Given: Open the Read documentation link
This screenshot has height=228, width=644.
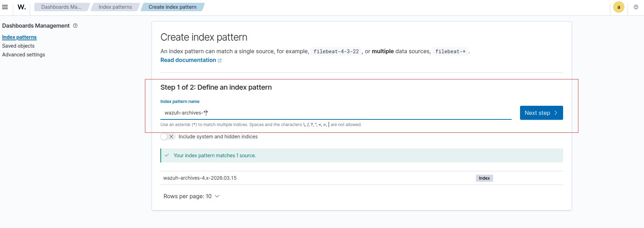Looking at the screenshot, I should pyautogui.click(x=188, y=60).
